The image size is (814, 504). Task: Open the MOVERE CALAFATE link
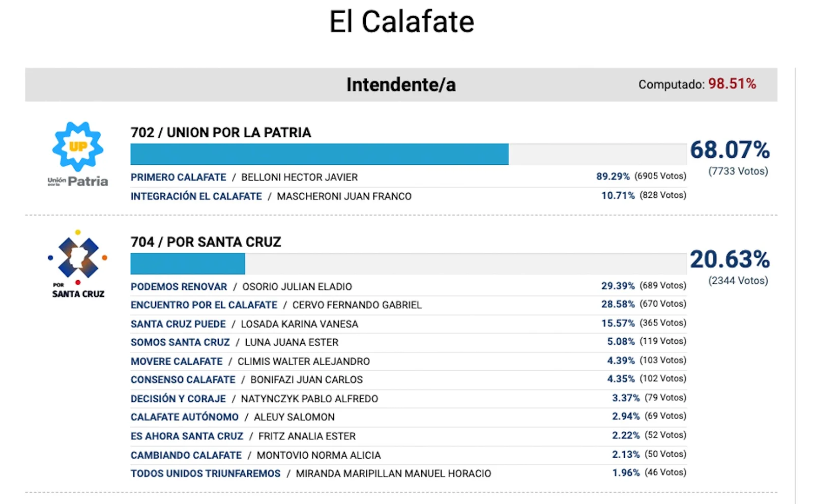[177, 361]
